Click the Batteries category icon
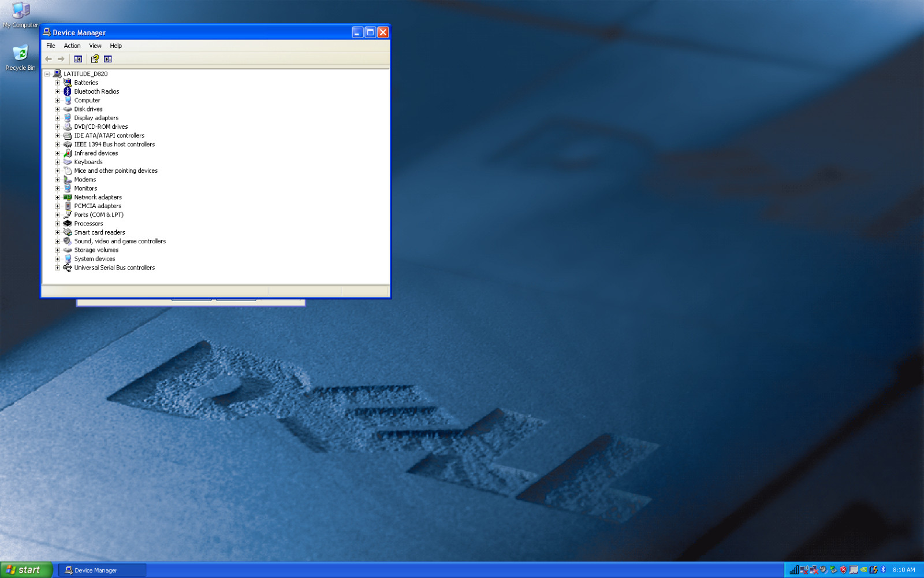 68,83
